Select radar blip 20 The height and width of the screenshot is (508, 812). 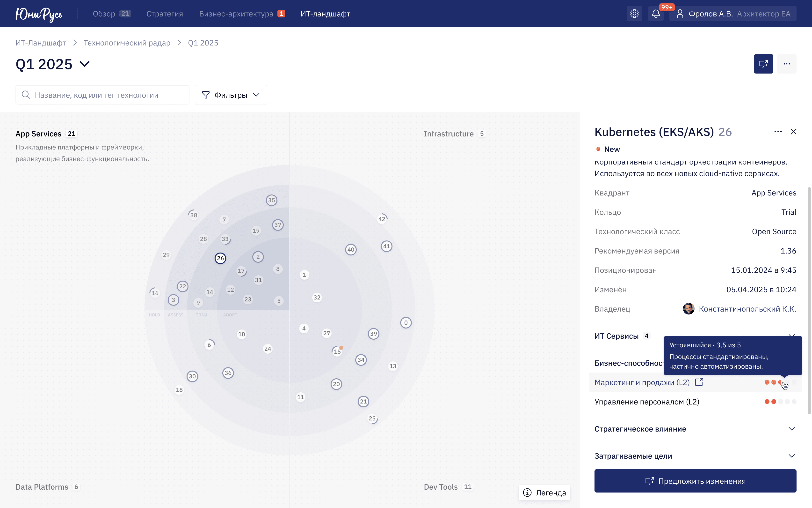pos(336,384)
